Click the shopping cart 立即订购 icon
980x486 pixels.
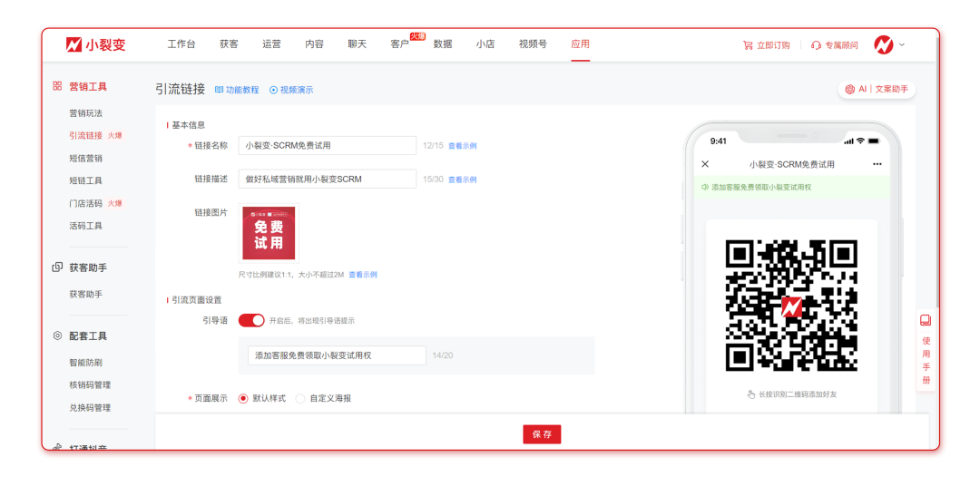(748, 45)
